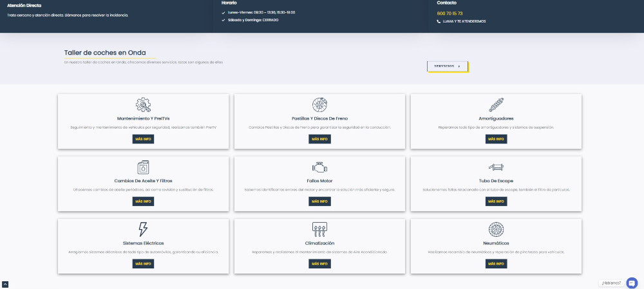The height and width of the screenshot is (289, 644).
Task: Click the exhaust pipe icon
Action: tap(496, 167)
